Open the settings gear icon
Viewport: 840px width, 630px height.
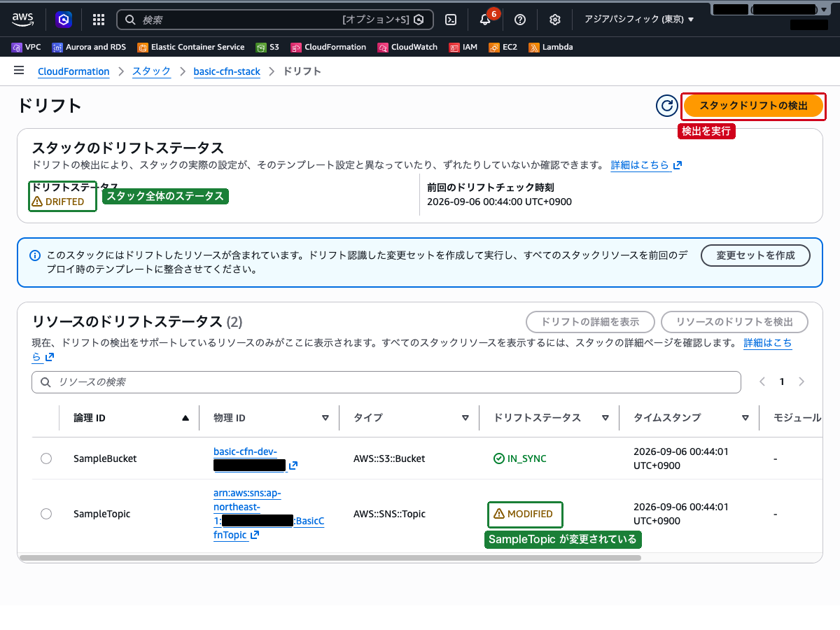coord(555,20)
